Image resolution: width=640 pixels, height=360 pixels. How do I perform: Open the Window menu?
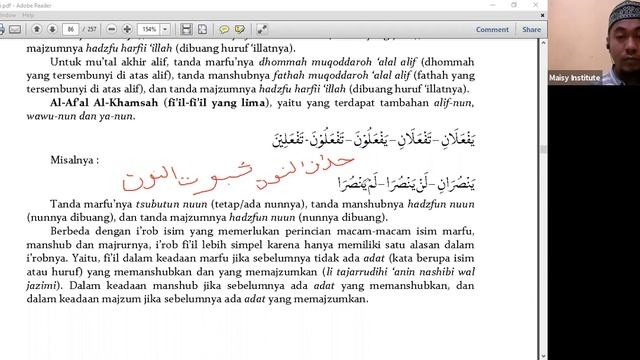tap(8, 15)
